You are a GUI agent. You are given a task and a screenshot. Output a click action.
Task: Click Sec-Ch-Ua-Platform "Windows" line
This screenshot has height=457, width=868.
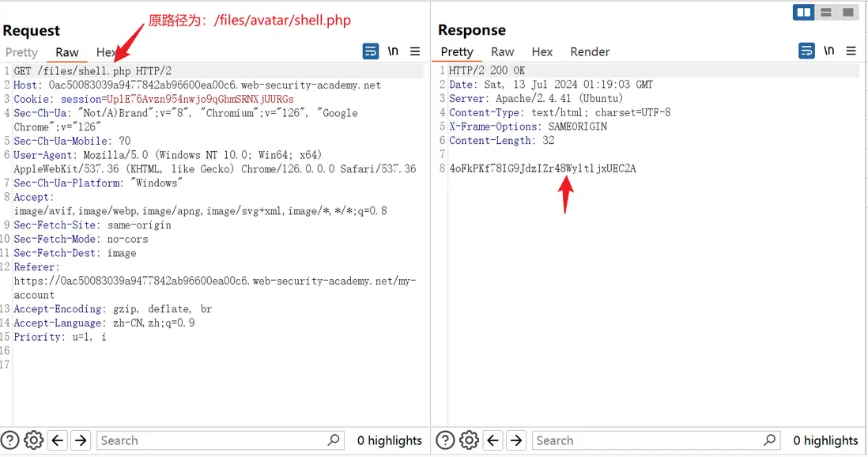tap(98, 183)
